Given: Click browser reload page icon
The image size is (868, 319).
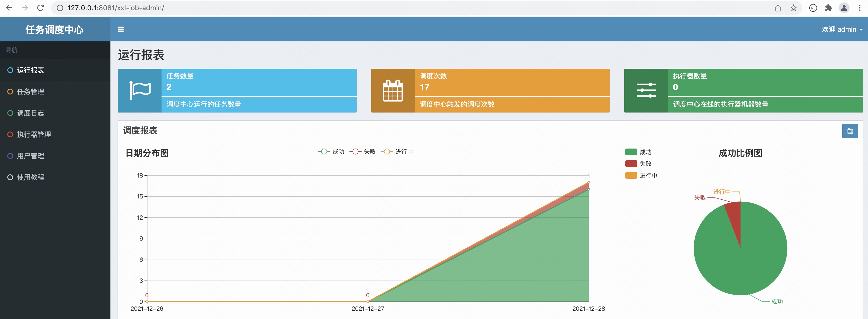Looking at the screenshot, I should [x=40, y=8].
